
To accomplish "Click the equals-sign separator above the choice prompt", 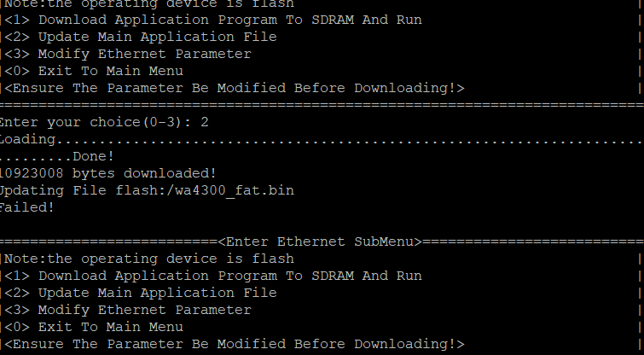I will click(320, 105).
